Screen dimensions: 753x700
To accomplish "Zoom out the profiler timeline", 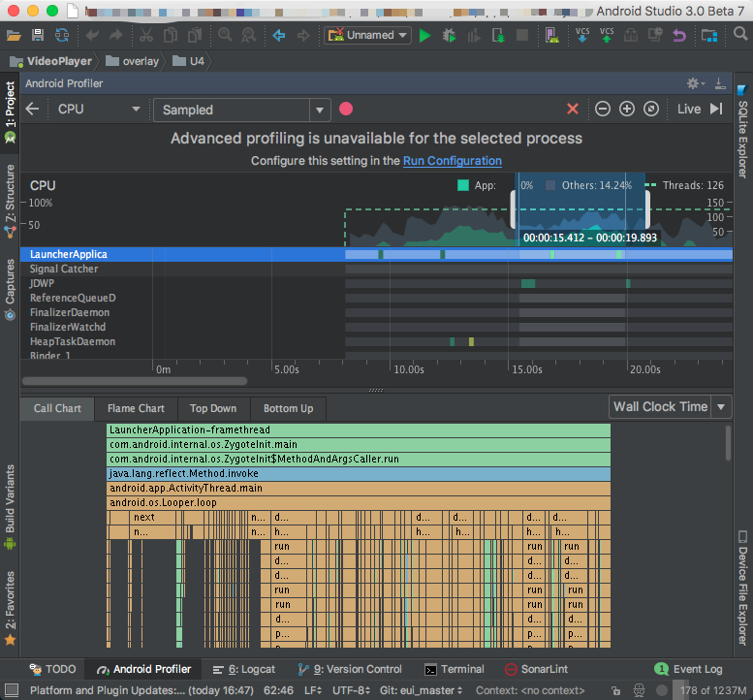I will 603,109.
